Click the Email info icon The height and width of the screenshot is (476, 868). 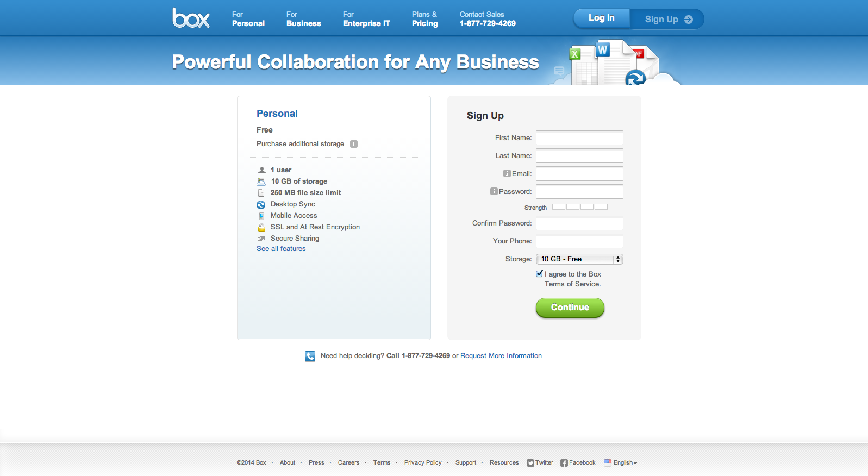click(x=507, y=173)
